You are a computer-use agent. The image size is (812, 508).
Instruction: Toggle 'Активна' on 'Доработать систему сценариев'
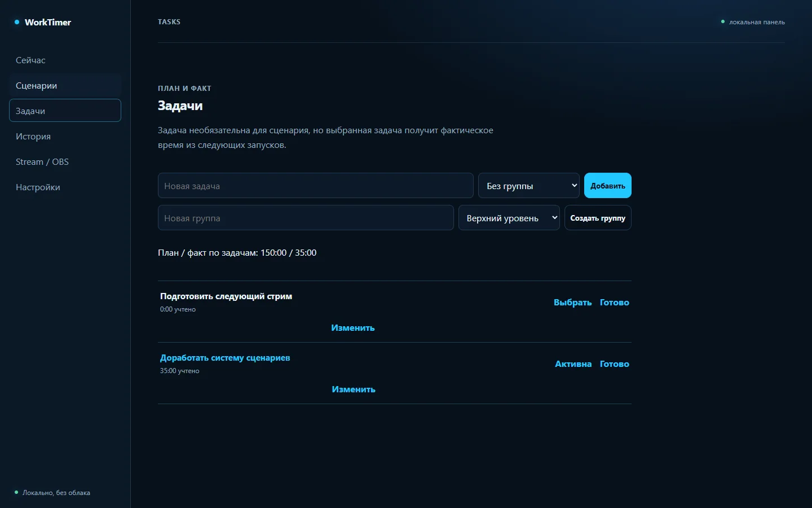click(x=573, y=364)
